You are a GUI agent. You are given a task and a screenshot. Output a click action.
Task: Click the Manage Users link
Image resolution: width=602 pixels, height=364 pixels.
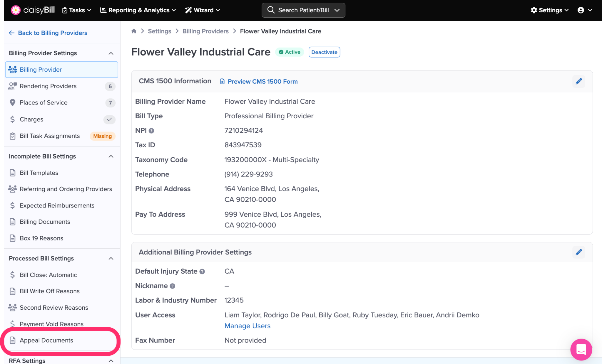247,326
